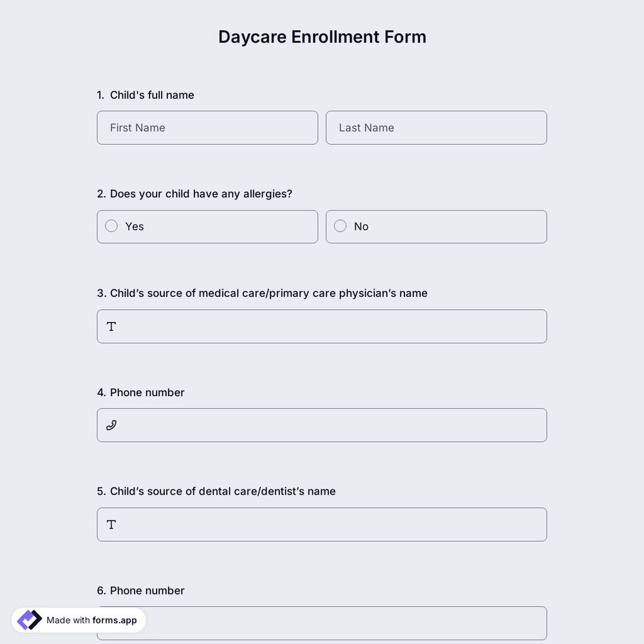The width and height of the screenshot is (644, 644).
Task: Click the allergies question text
Action: (x=194, y=193)
